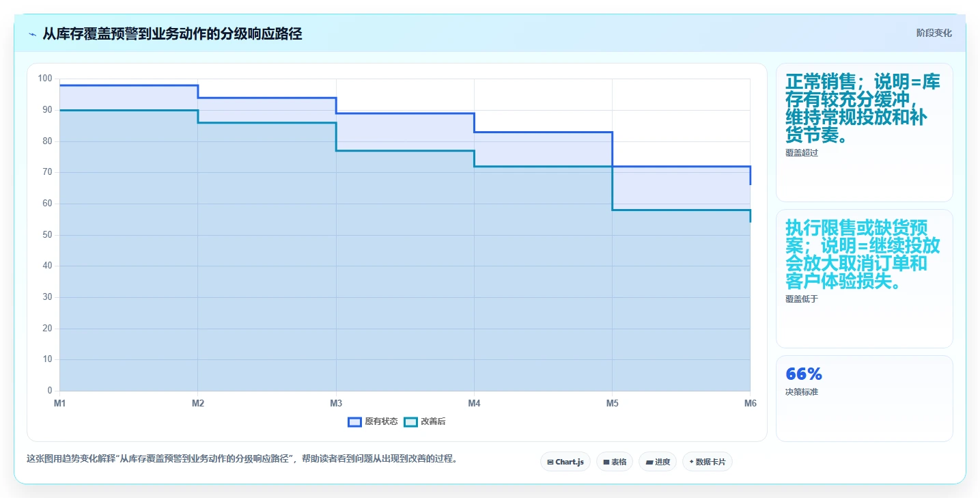Screen dimensions: 980x498
Task: Click the Chart.js tag chip
Action: [565, 462]
